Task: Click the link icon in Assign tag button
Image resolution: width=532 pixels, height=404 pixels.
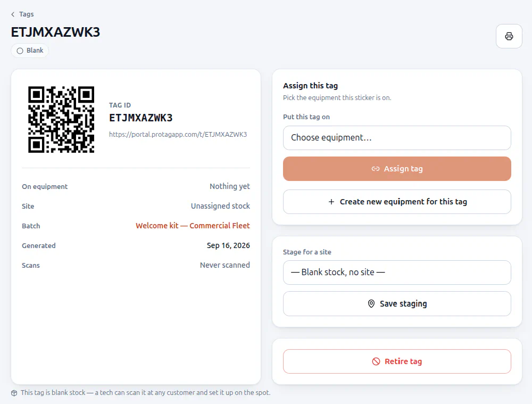Action: click(375, 169)
